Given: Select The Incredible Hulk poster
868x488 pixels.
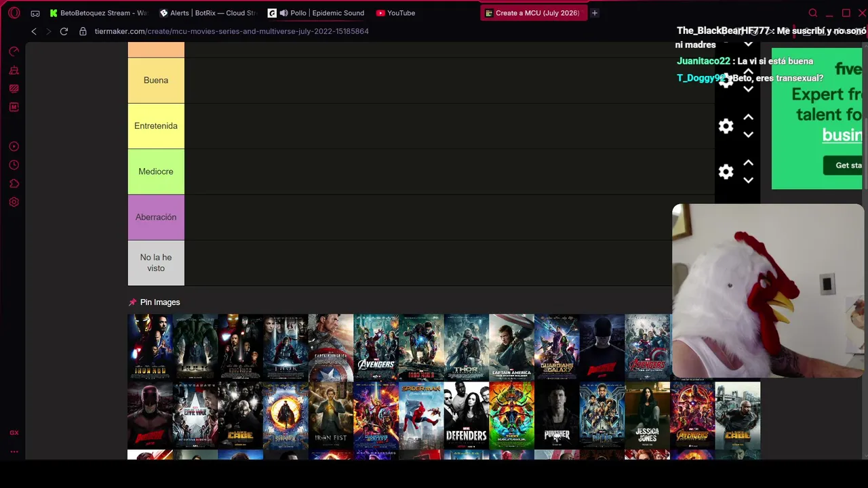Looking at the screenshot, I should [x=195, y=347].
